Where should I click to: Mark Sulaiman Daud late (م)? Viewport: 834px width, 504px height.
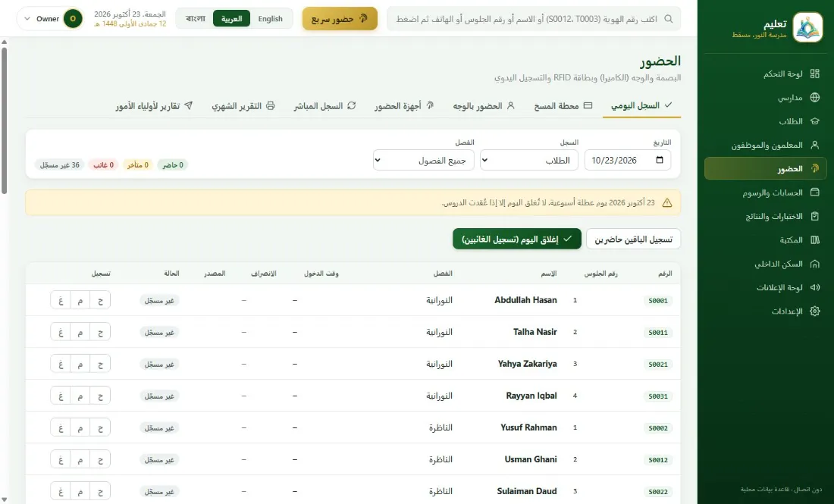80,491
